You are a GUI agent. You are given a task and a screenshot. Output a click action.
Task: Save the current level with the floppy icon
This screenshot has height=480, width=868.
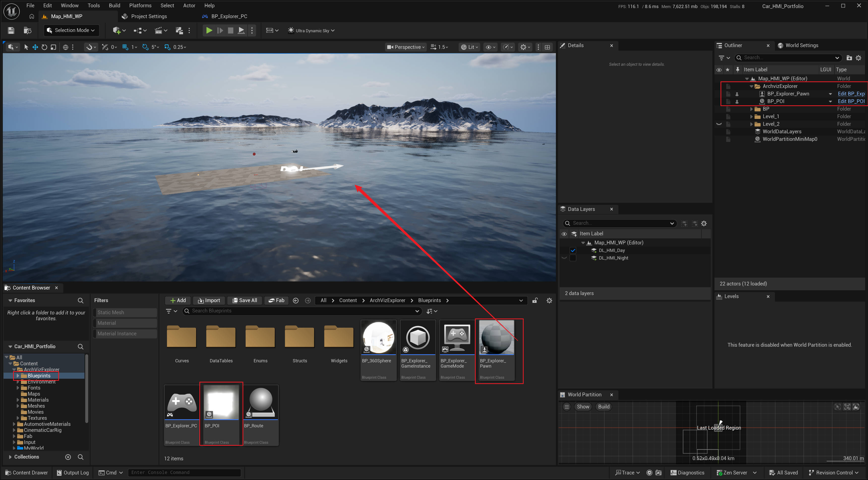pyautogui.click(x=11, y=30)
